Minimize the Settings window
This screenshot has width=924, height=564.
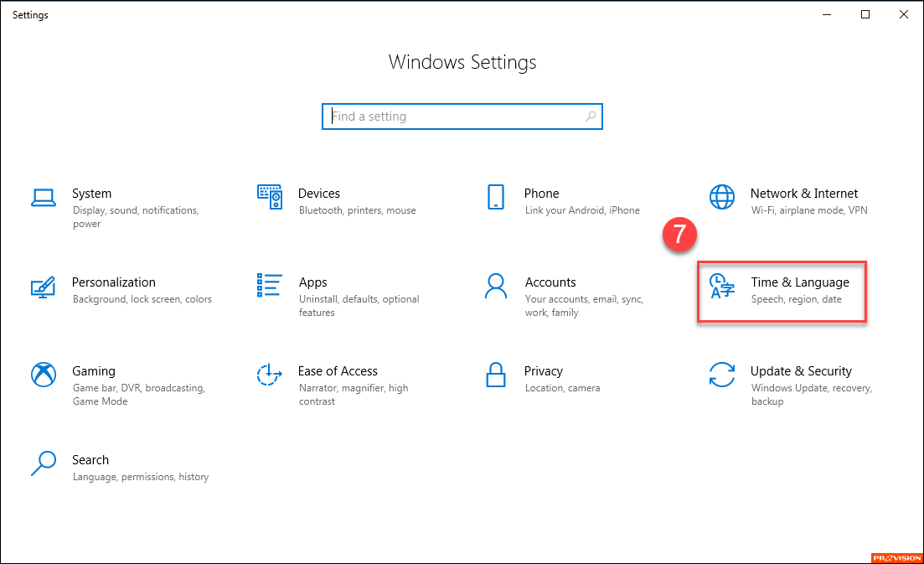[x=827, y=14]
